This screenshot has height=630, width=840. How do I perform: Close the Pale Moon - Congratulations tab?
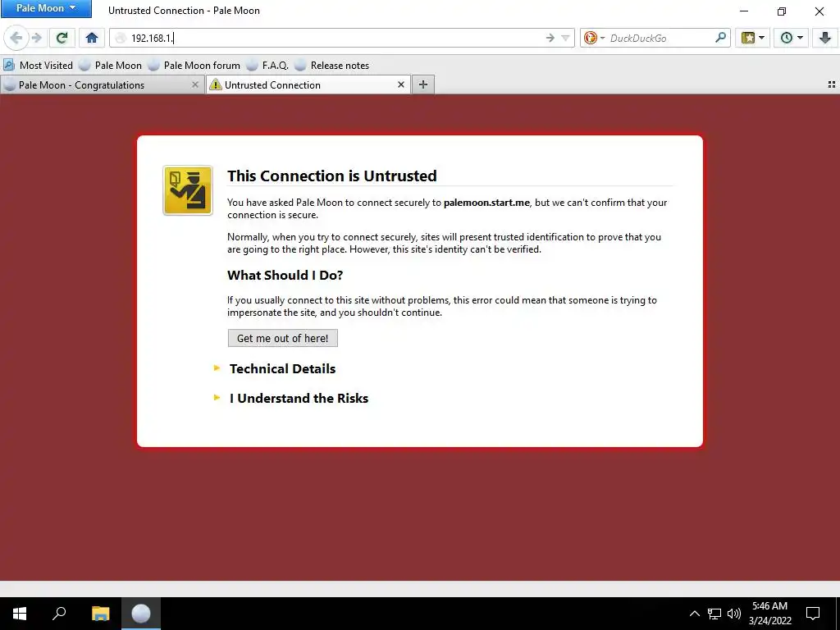[x=195, y=84]
